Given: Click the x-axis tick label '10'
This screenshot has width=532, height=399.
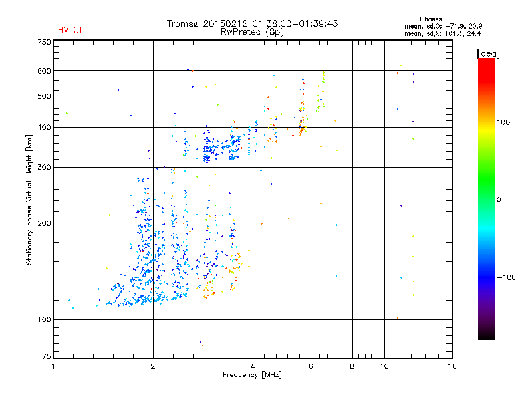Looking at the screenshot, I should [384, 366].
